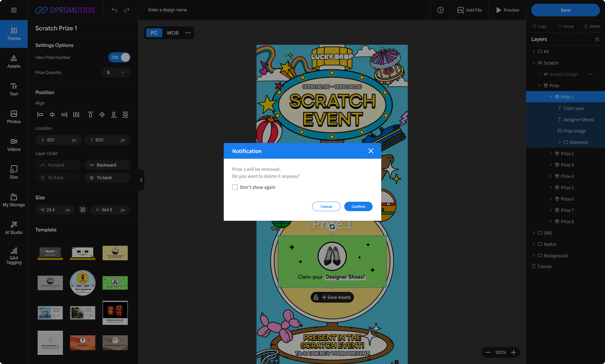This screenshot has width=605, height=364.
Task: Open the GA4 Tagging panel
Action: coord(14,256)
